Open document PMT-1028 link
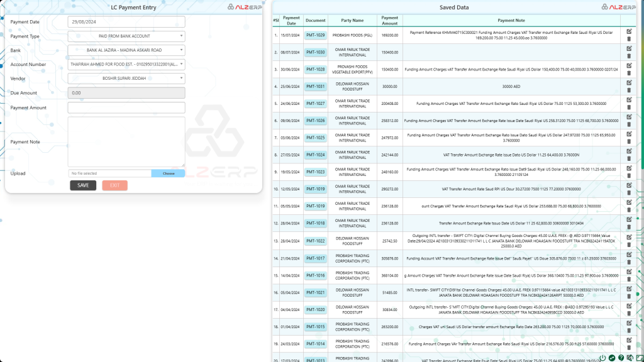 pos(316,69)
